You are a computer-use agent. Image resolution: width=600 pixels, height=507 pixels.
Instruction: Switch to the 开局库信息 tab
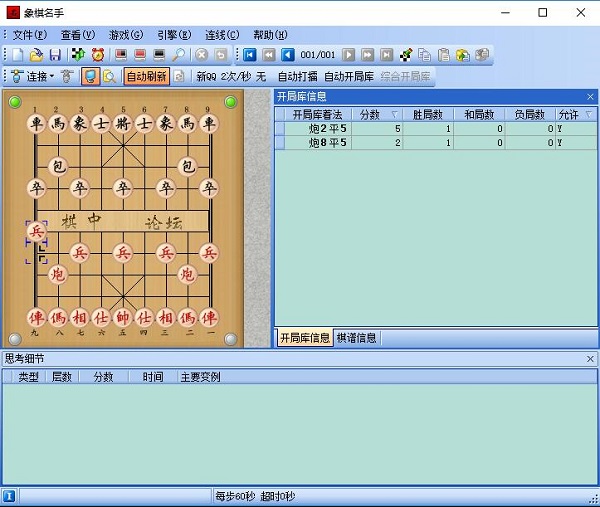coord(305,338)
